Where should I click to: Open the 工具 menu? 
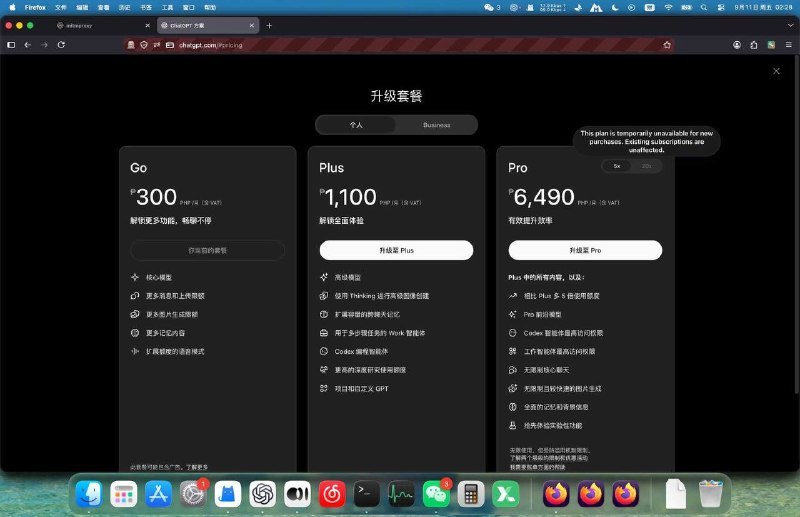(x=167, y=8)
